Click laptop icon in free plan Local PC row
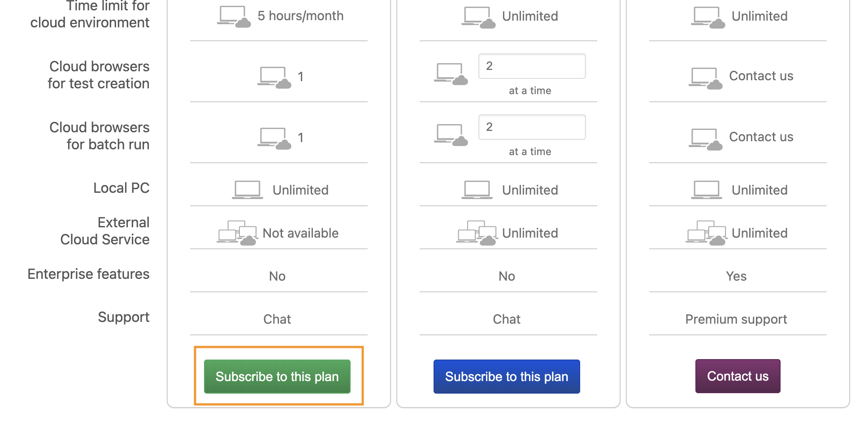 247,190
